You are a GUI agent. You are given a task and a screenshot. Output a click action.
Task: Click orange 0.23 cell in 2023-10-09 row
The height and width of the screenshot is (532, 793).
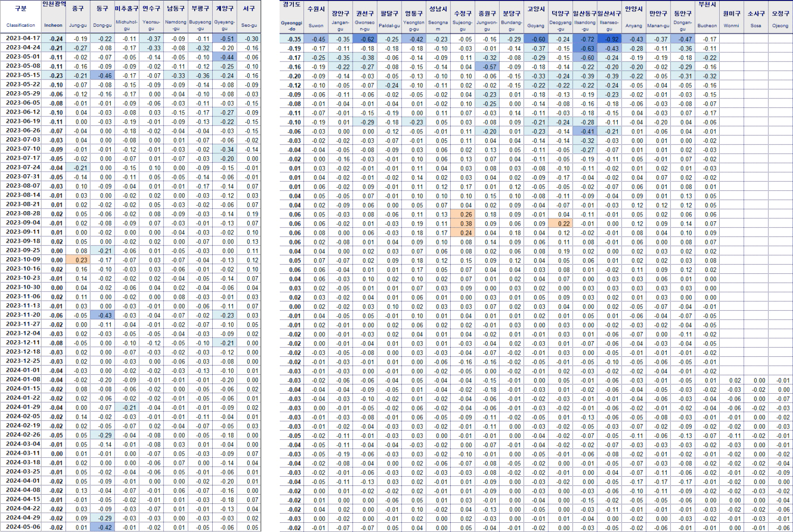pos(78,260)
